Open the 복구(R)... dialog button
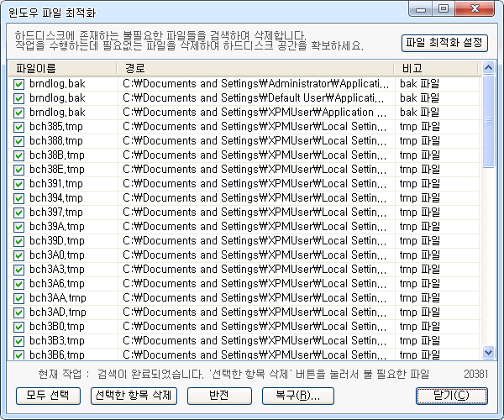Screen dimensions: 504x420 tap(298, 396)
